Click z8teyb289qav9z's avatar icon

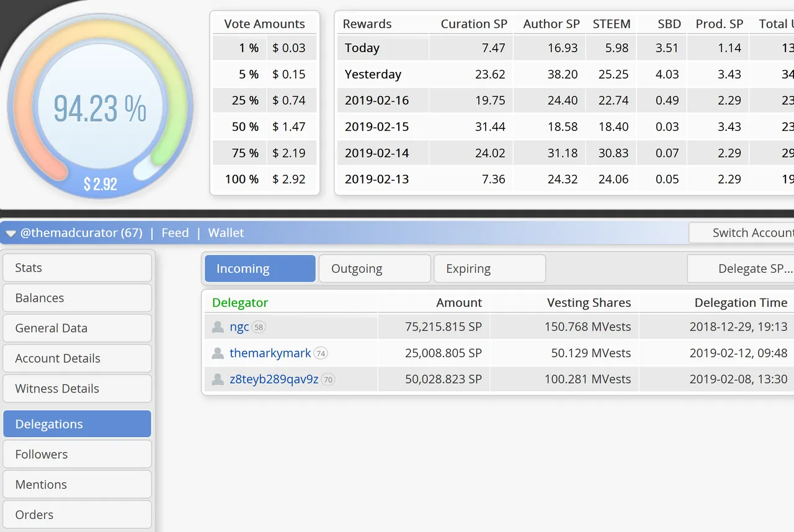218,379
